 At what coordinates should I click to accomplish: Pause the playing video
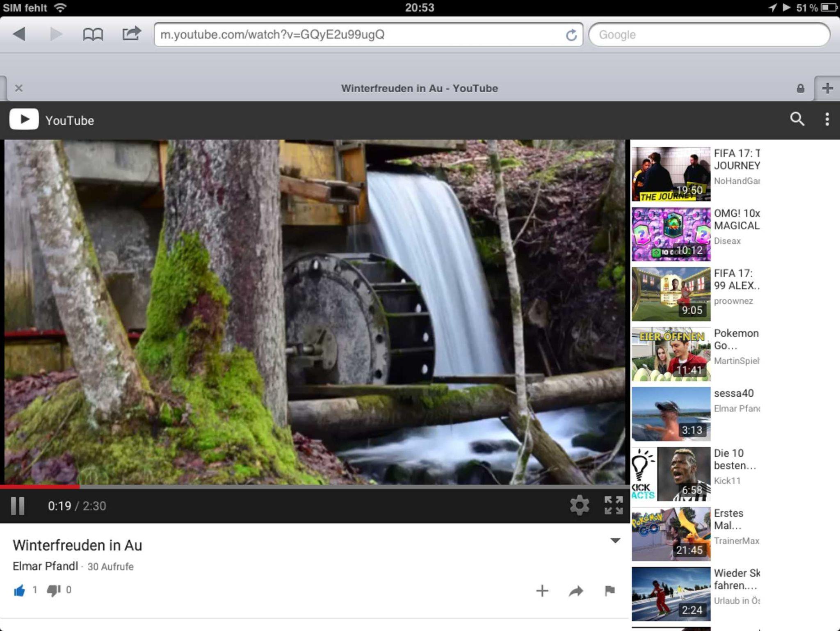(x=18, y=506)
